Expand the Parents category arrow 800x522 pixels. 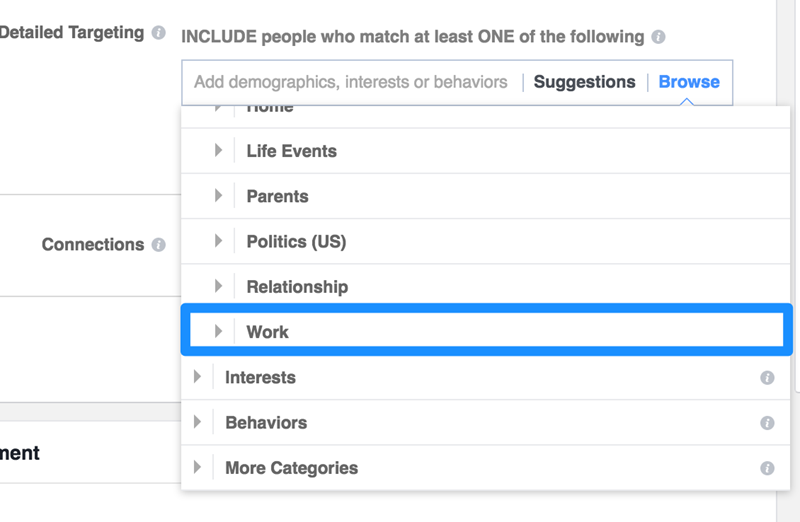pyautogui.click(x=218, y=196)
